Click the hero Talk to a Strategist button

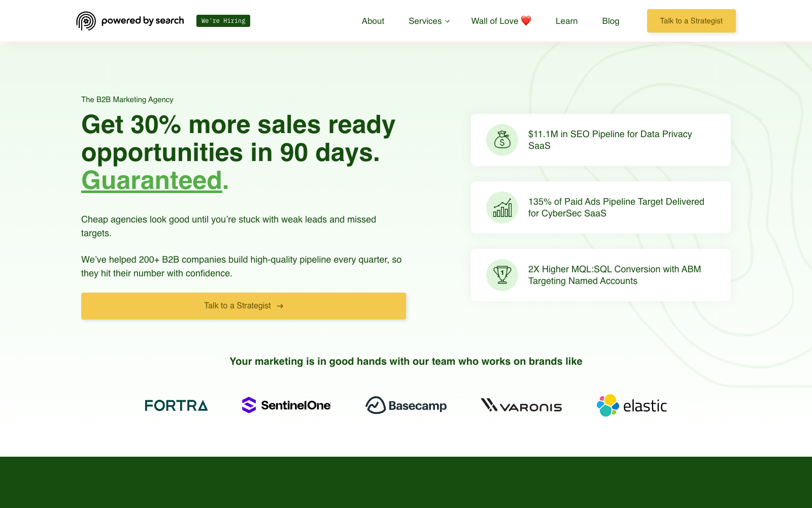click(x=244, y=306)
